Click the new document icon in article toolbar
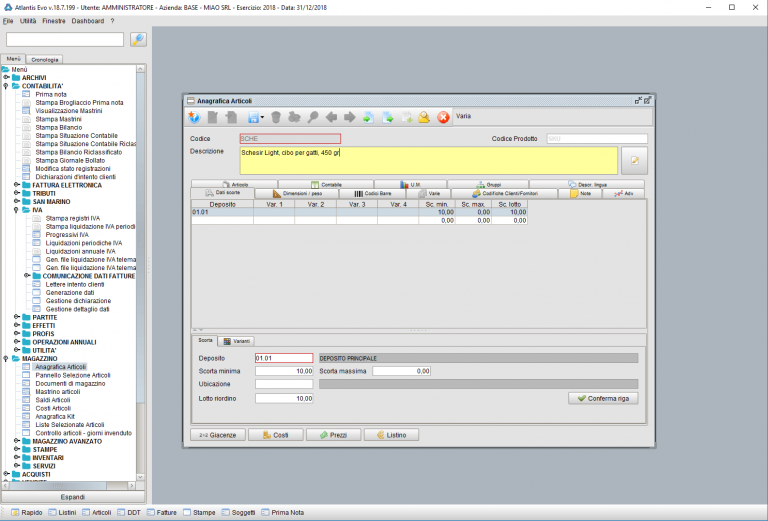 point(213,117)
